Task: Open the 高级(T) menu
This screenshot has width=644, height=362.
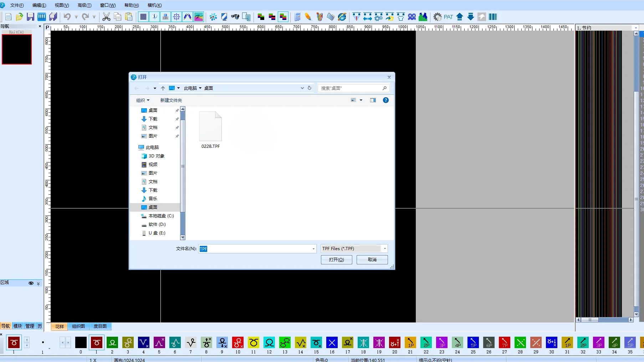Action: tap(85, 5)
